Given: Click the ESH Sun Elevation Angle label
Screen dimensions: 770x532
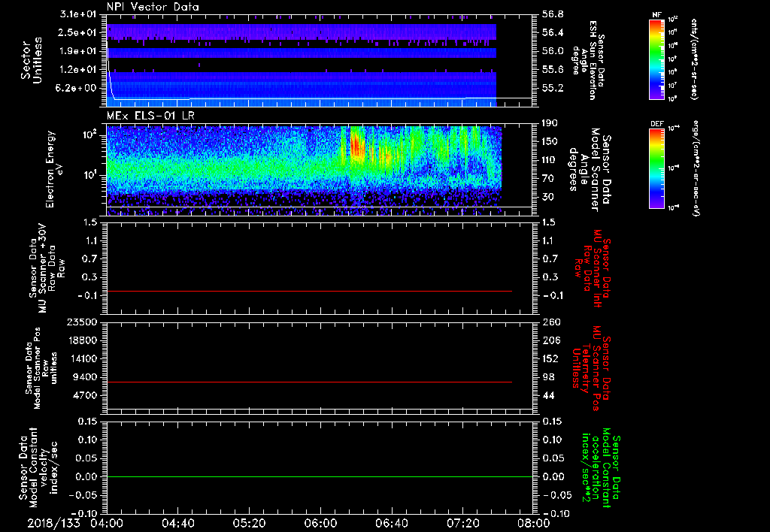Looking at the screenshot, I should coord(588,60).
